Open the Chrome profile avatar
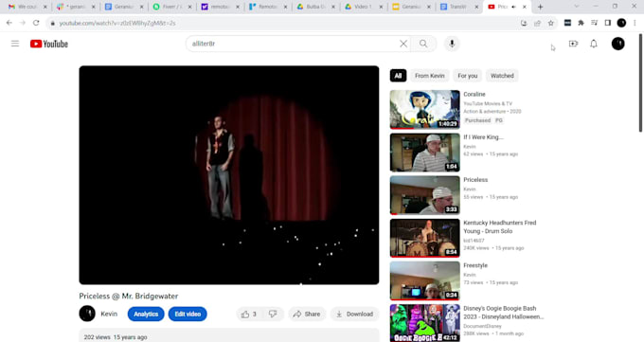644x342 pixels. (621, 23)
